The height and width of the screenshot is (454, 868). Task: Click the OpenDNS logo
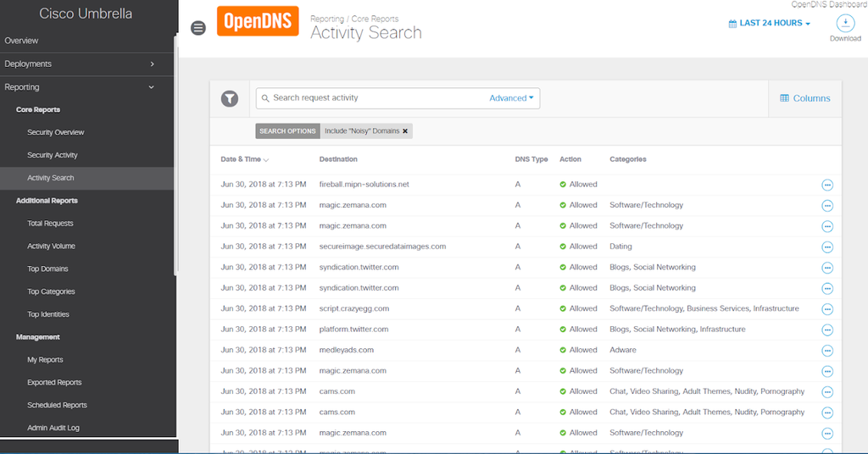click(258, 21)
